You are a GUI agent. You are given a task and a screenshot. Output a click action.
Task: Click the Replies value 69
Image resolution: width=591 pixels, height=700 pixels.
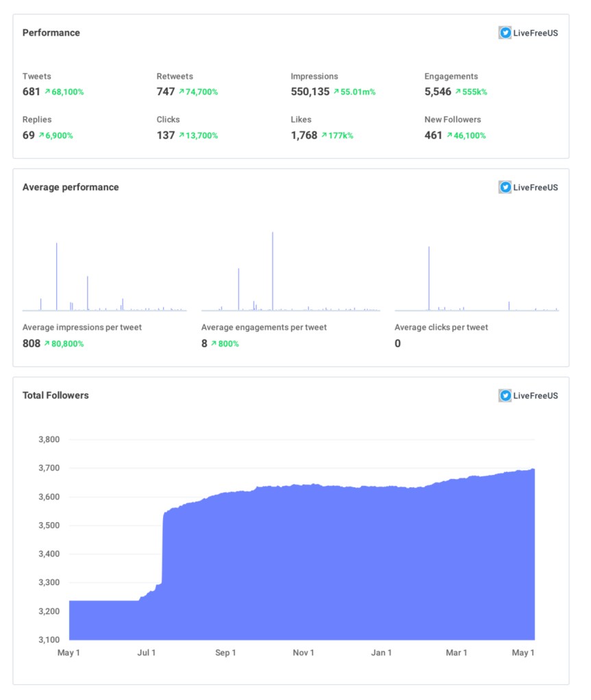point(28,135)
